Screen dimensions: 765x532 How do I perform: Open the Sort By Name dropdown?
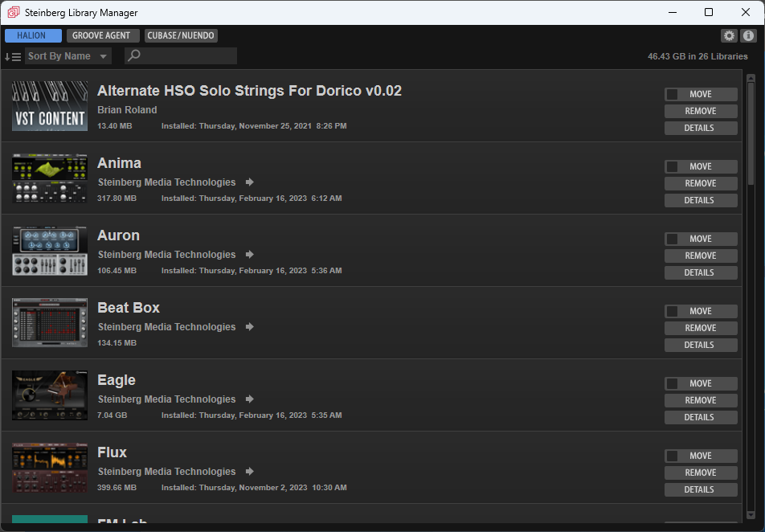(x=67, y=56)
